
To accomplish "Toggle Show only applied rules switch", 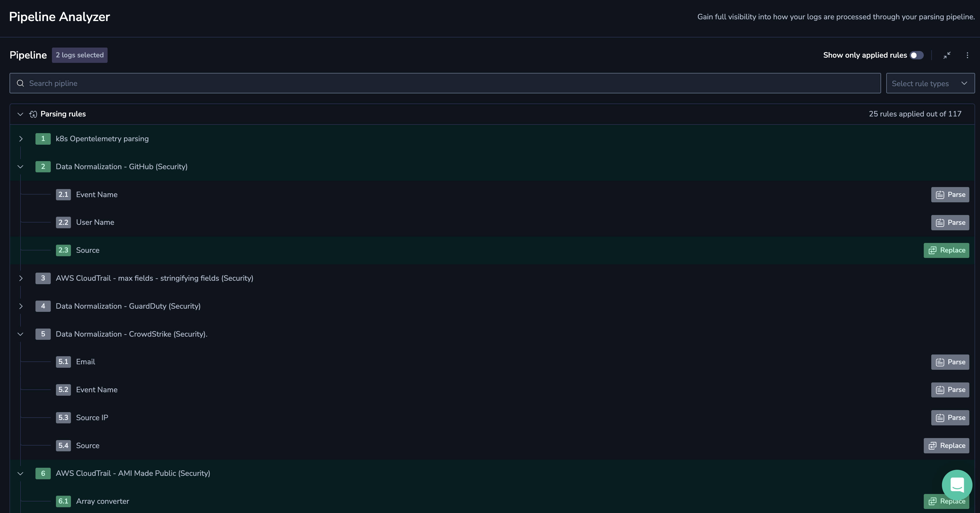I will 917,55.
